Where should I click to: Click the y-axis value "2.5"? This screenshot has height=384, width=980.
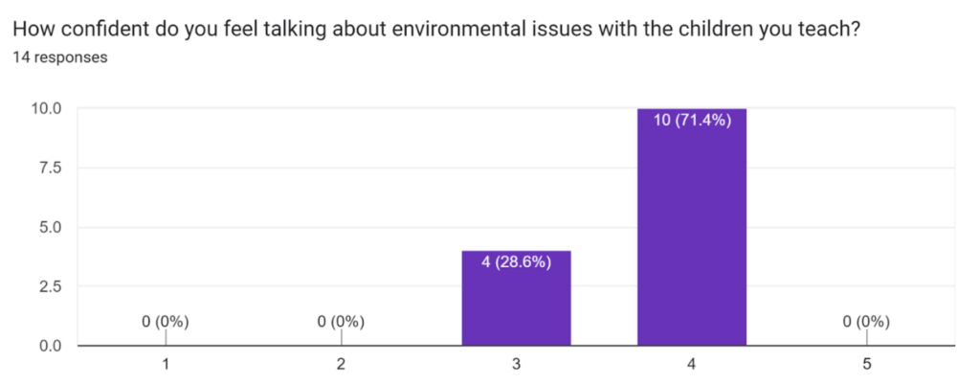[51, 286]
